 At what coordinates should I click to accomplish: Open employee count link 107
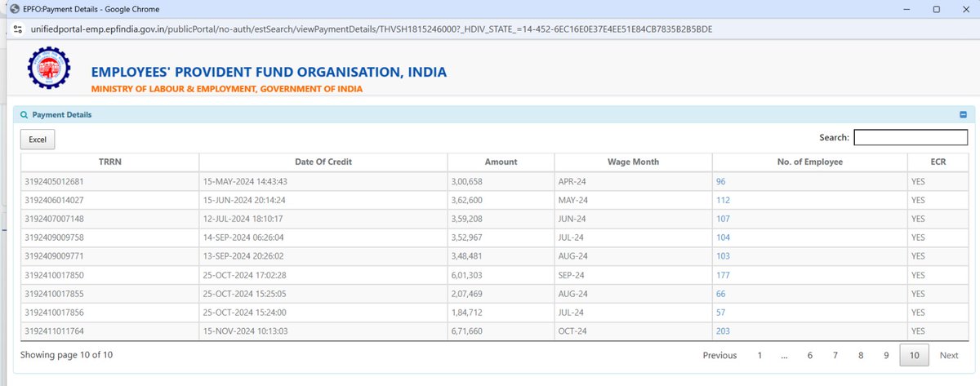(723, 219)
